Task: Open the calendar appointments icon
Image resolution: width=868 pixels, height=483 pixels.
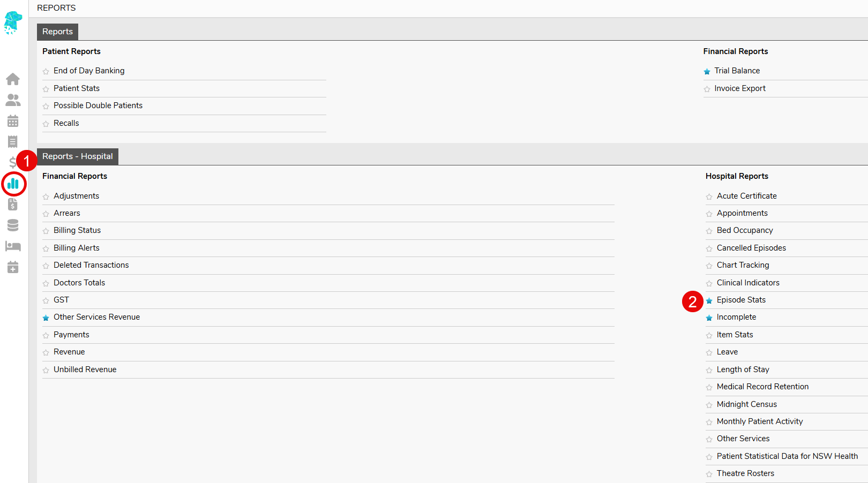Action: click(13, 121)
